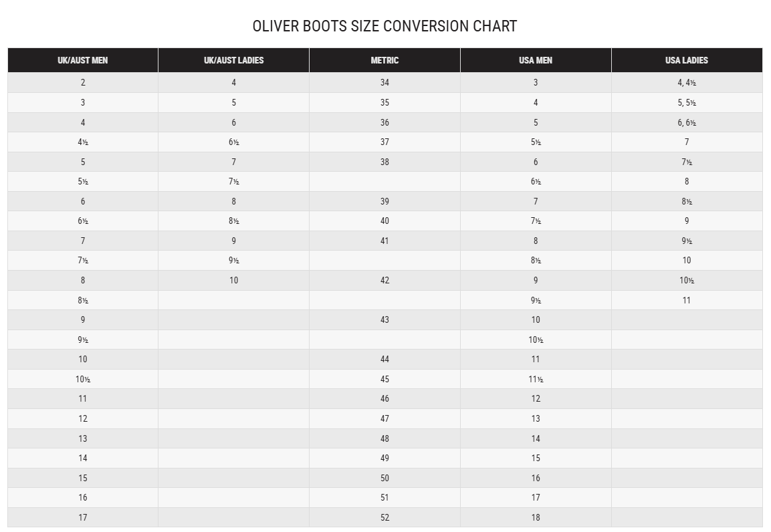Select USA Ladies size 11 cell

coord(687,300)
